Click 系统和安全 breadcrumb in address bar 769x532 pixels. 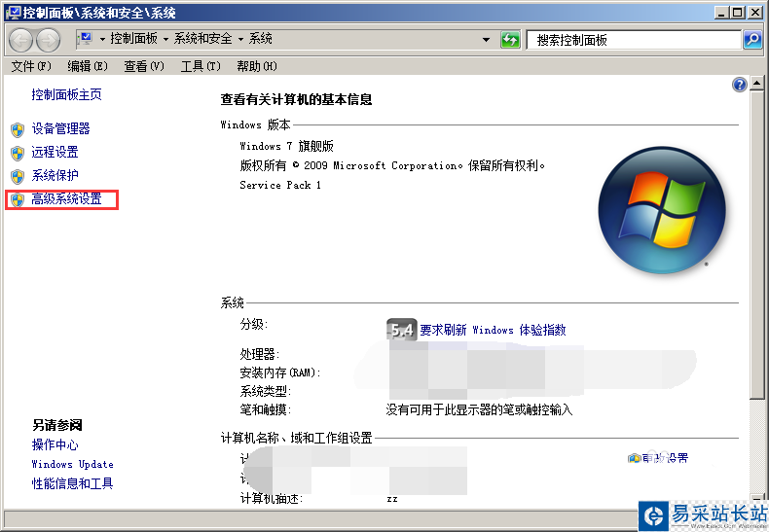[203, 39]
